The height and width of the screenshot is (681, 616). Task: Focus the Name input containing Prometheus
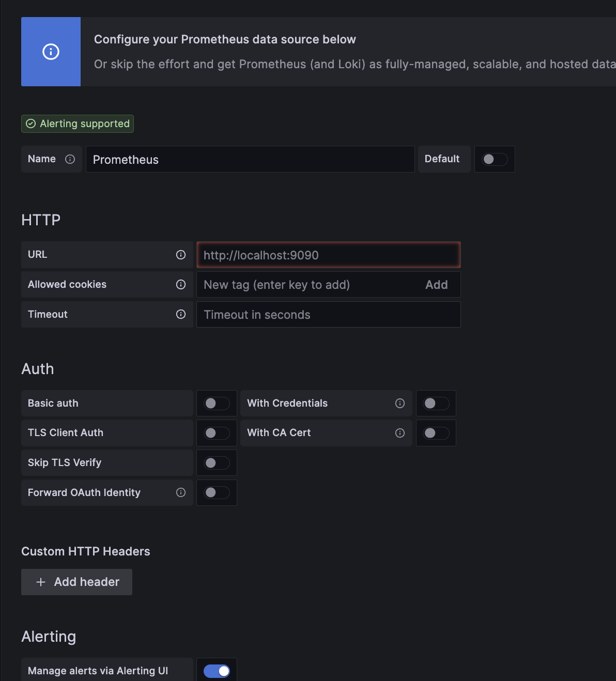[x=250, y=159]
